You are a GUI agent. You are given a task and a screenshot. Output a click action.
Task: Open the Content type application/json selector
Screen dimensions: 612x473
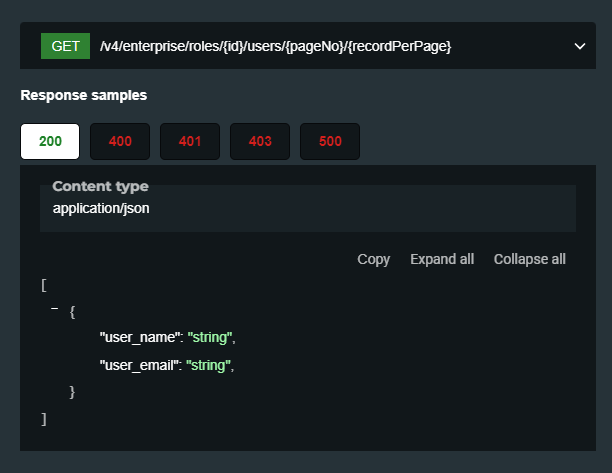click(x=308, y=208)
